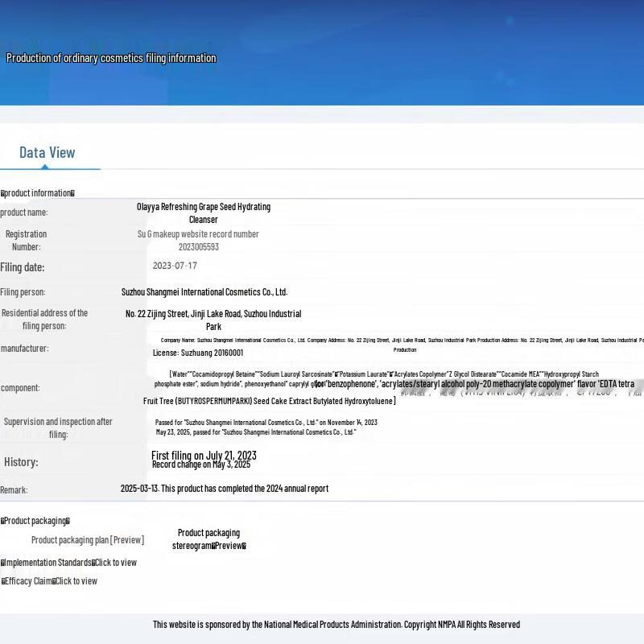Viewport: 644px width, 644px height.
Task: Click the First filing on July 21 entry
Action: [x=204, y=456]
